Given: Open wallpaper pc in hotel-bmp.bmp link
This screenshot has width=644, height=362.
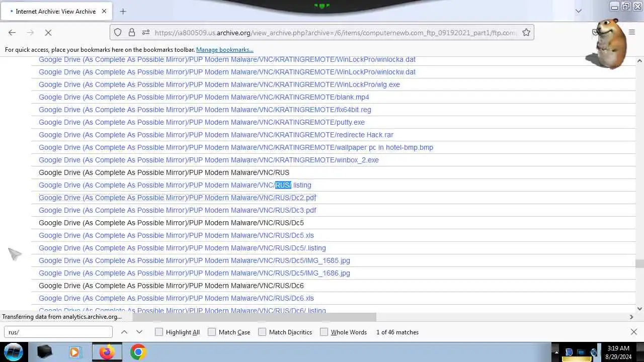Looking at the screenshot, I should point(236,147).
